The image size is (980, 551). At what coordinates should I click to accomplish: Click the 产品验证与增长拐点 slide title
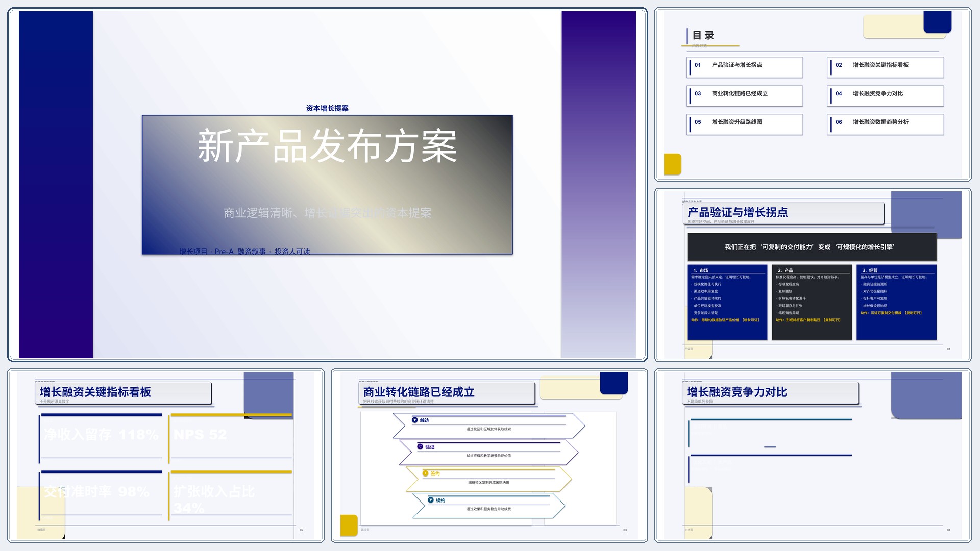[x=737, y=212]
